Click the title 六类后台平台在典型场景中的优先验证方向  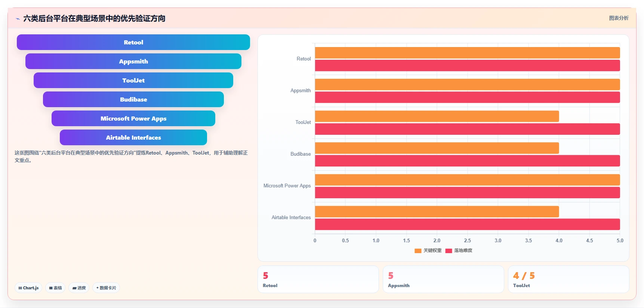tap(94, 18)
